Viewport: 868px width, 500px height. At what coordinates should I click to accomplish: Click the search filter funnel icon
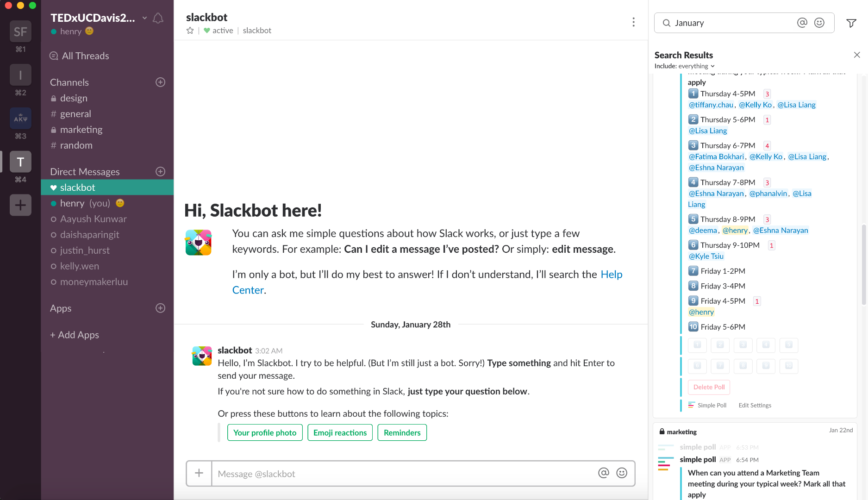[x=851, y=23]
